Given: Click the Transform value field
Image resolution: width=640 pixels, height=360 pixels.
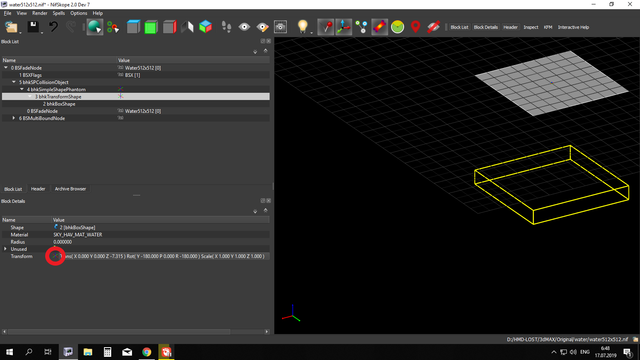Looking at the screenshot, I should (161, 256).
